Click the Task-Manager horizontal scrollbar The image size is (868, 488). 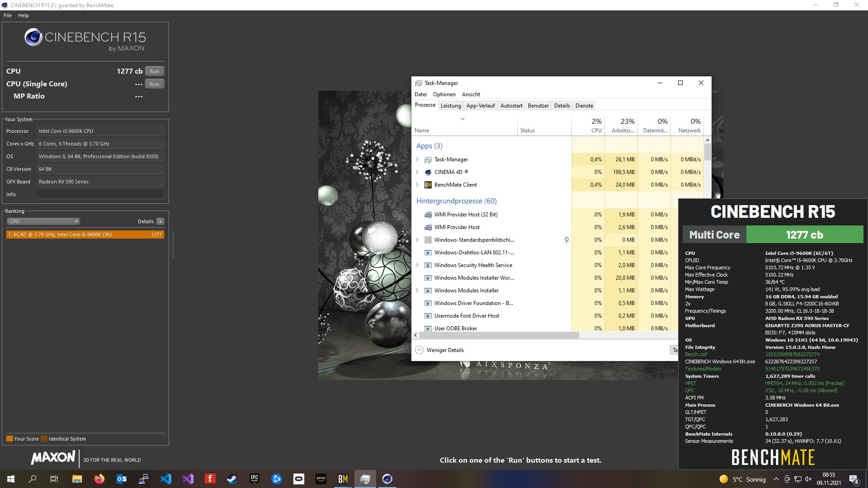[500, 335]
